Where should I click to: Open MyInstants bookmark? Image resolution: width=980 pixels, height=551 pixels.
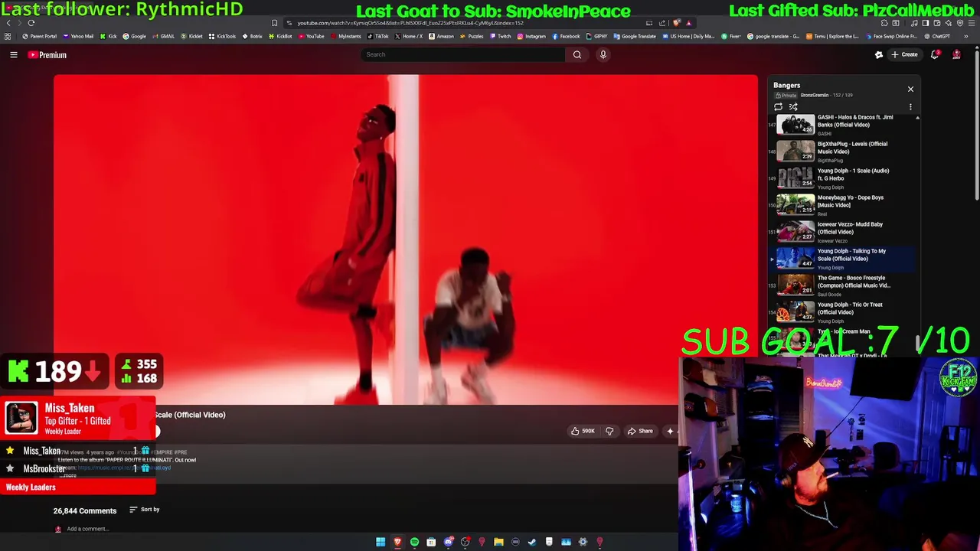click(x=345, y=36)
